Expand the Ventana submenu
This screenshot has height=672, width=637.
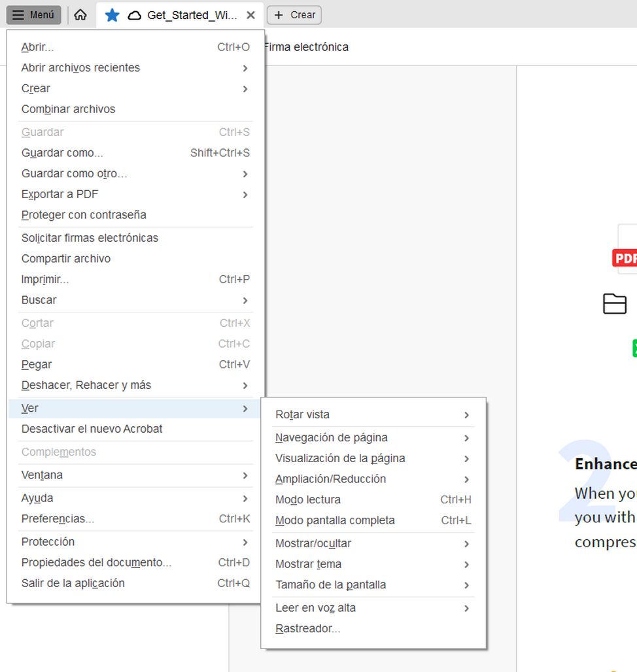(135, 475)
